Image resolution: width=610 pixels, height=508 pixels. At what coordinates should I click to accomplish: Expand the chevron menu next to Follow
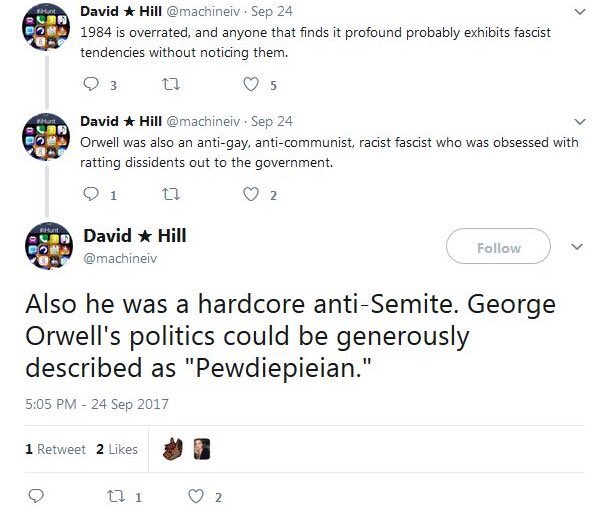click(x=576, y=247)
